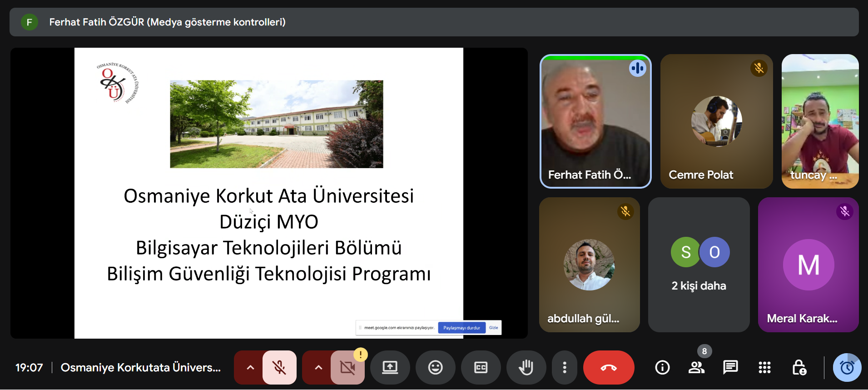Select abdullah gül... participant tile
This screenshot has width=868, height=390.
589,265
